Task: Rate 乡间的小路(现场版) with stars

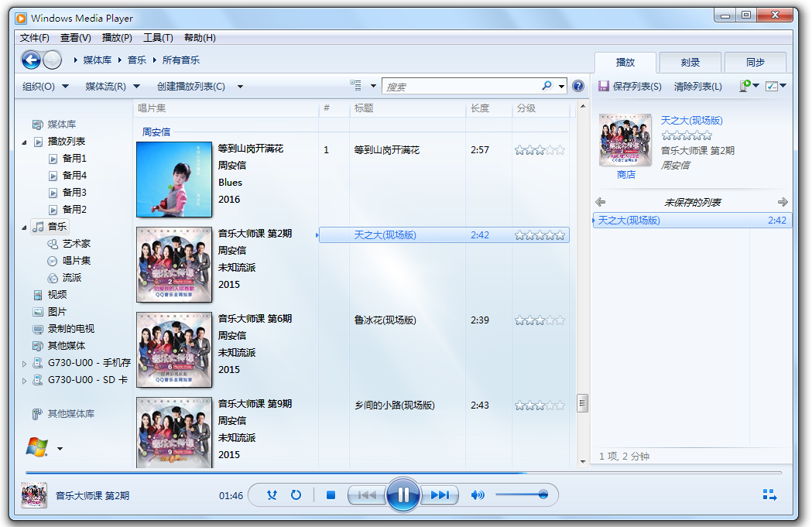Action: tap(540, 406)
